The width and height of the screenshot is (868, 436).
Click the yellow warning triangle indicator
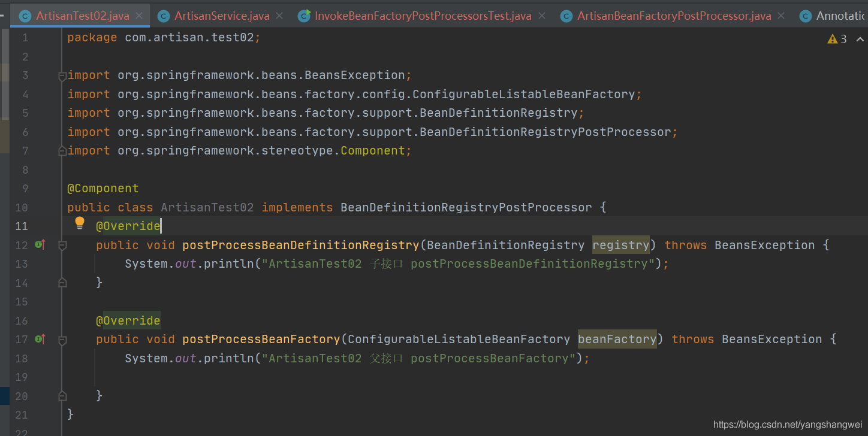pos(832,39)
